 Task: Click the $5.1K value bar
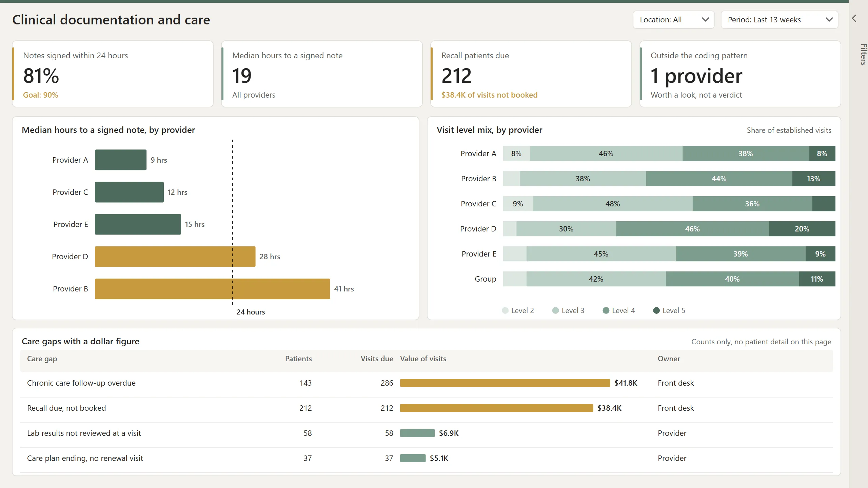pyautogui.click(x=413, y=458)
